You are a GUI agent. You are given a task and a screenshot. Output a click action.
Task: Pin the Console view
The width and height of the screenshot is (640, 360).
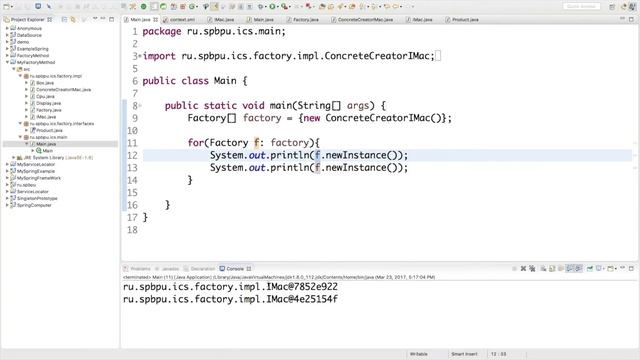click(590, 269)
